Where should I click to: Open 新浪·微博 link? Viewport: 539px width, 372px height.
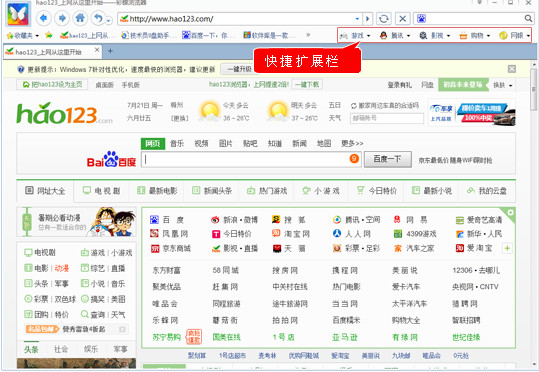234,220
